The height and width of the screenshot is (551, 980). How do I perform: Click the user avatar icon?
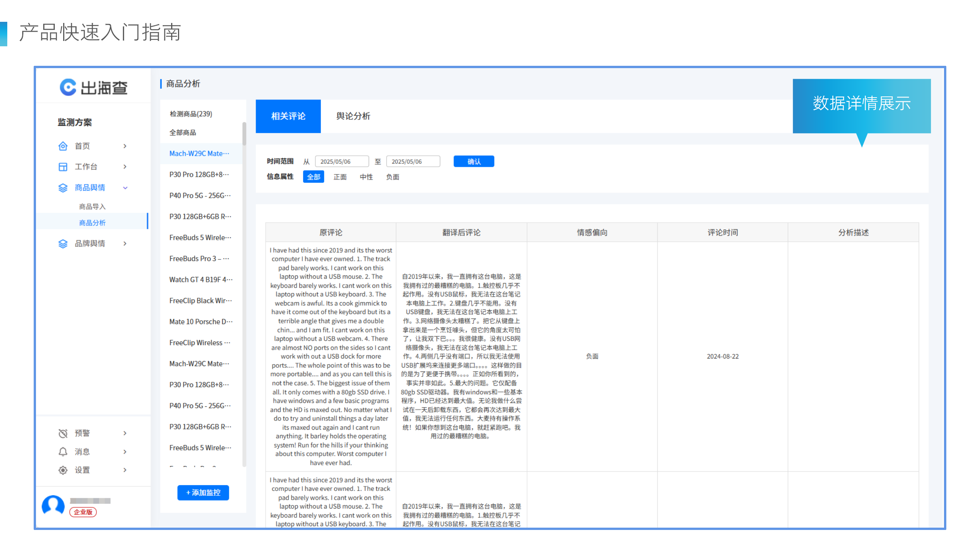53,505
